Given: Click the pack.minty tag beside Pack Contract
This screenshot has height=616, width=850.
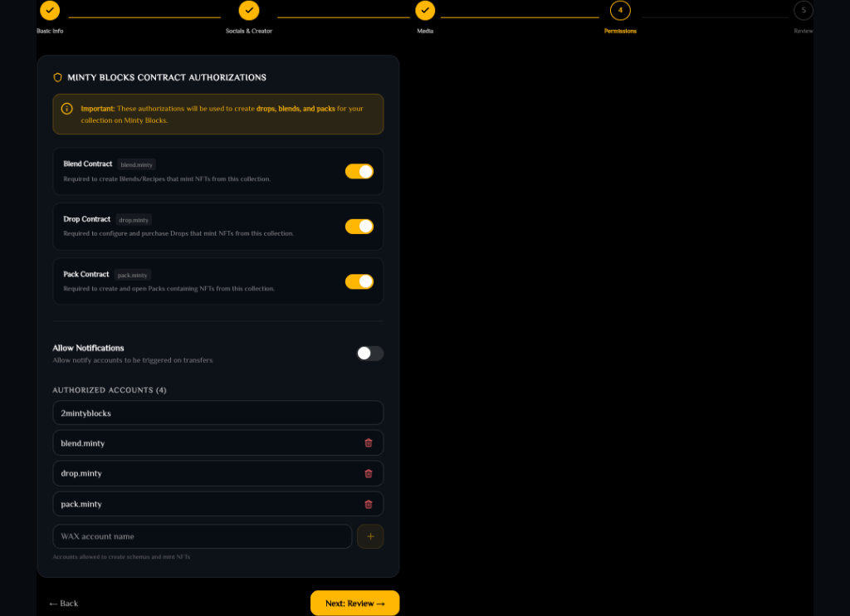Looking at the screenshot, I should coord(132,275).
